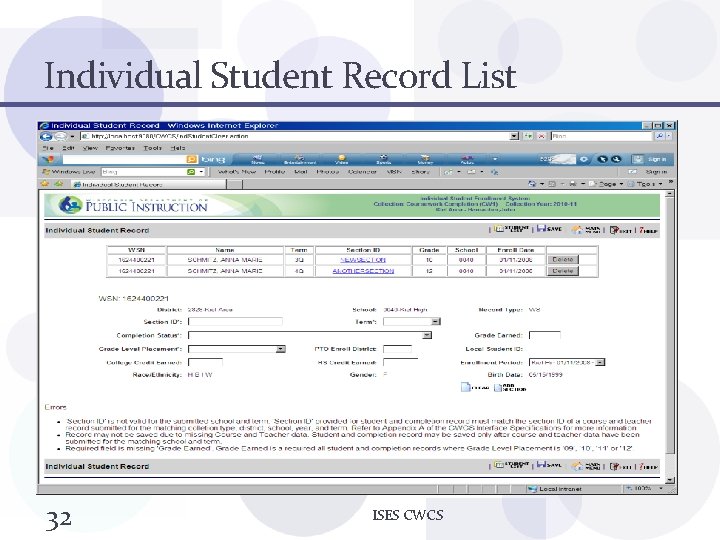Image resolution: width=720 pixels, height=540 pixels.
Task: Click the browser Forward arrow button
Action: (60, 136)
